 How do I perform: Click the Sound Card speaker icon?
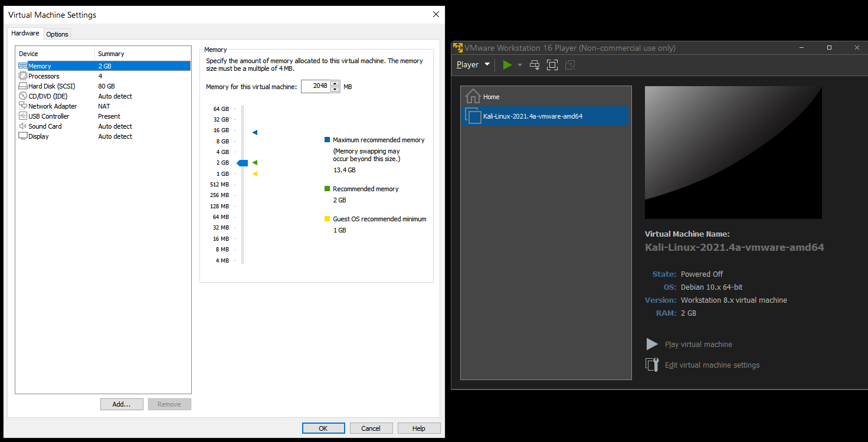click(x=23, y=126)
